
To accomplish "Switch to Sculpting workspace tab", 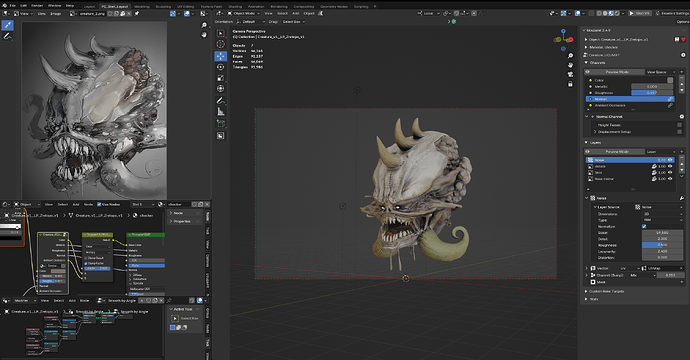I will (x=163, y=7).
